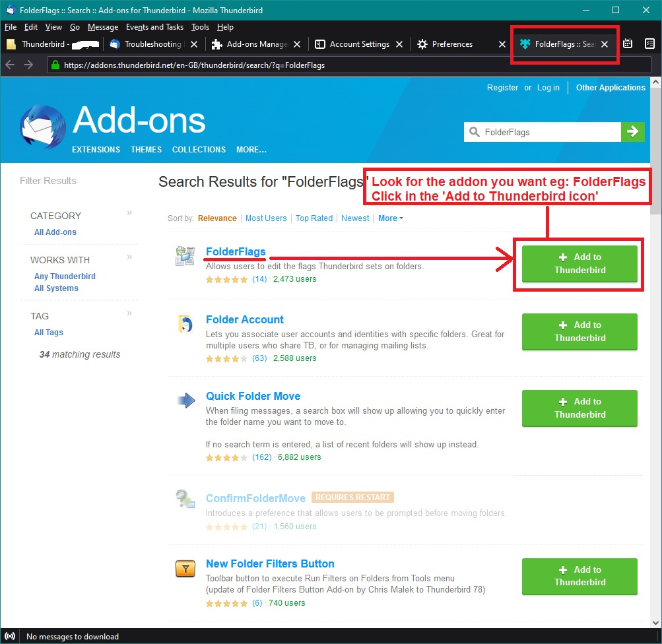Open the Message menu

(x=103, y=27)
